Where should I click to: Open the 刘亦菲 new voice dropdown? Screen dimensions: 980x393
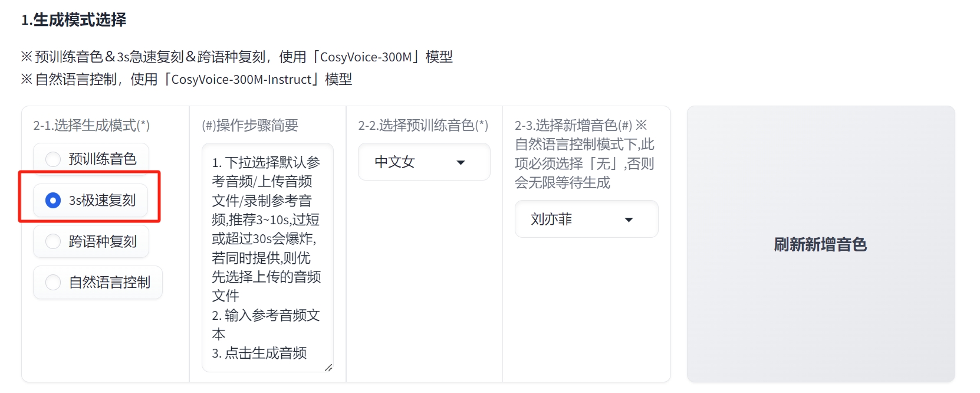pyautogui.click(x=586, y=219)
